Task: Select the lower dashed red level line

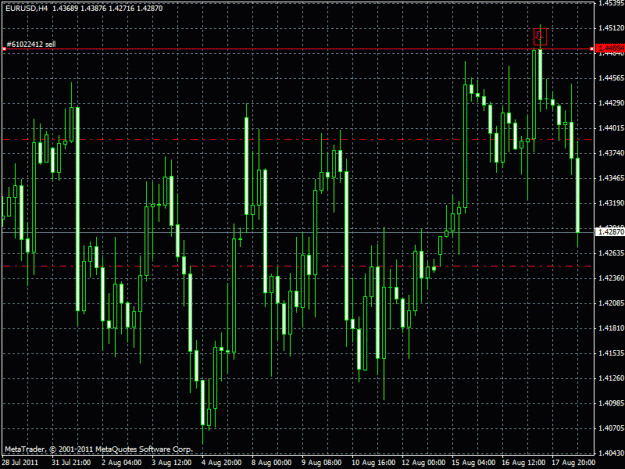Action: 298,266
